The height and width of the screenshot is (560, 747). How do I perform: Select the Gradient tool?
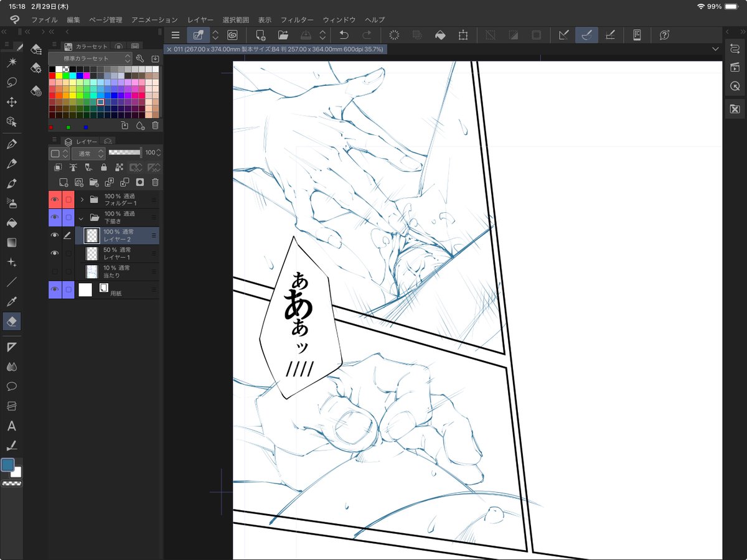[11, 243]
